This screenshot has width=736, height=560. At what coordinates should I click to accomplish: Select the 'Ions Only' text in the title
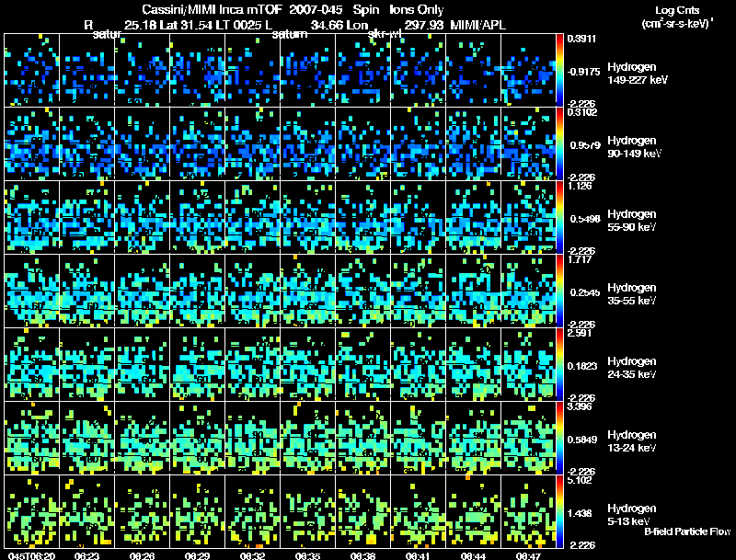coord(416,9)
